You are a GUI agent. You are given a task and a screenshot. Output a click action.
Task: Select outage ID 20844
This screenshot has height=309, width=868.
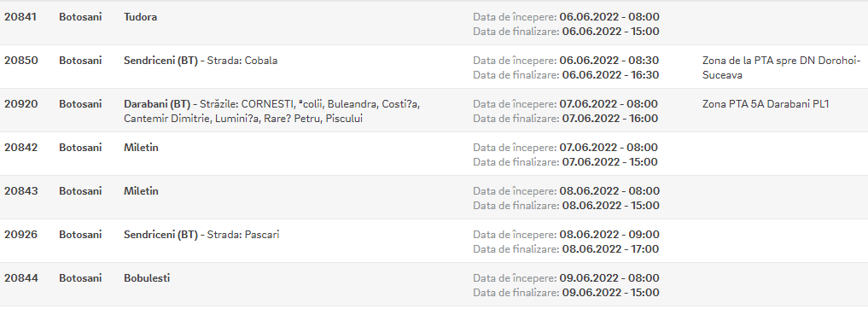click(x=21, y=278)
